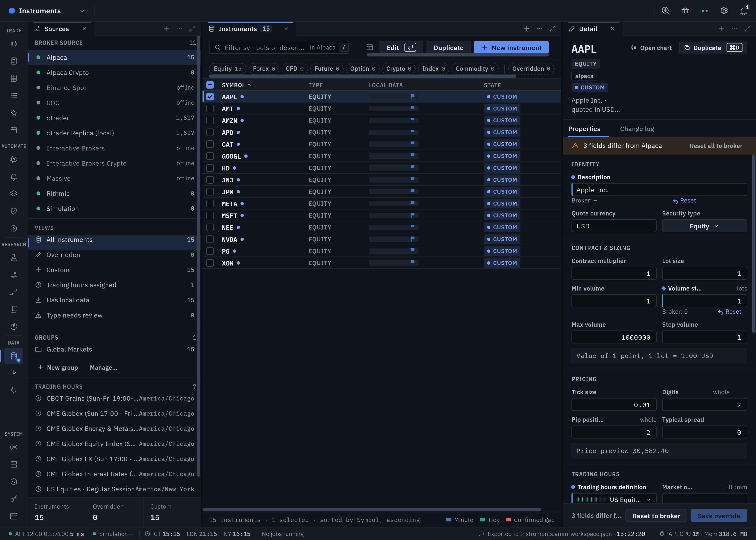Open the calendar icon in sidebar
Image resolution: width=756 pixels, height=540 pixels.
14,130
